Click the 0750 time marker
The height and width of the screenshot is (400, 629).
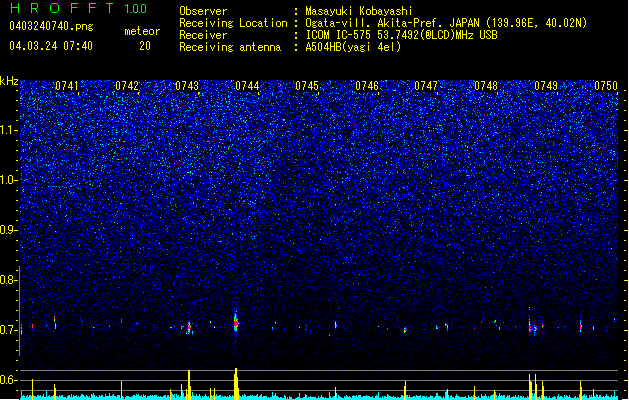(x=606, y=86)
